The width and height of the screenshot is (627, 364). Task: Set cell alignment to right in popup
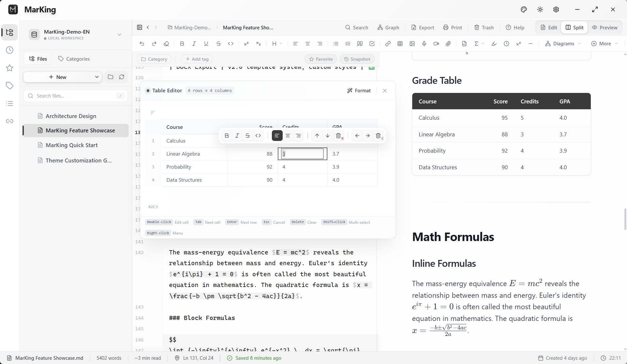(x=298, y=136)
